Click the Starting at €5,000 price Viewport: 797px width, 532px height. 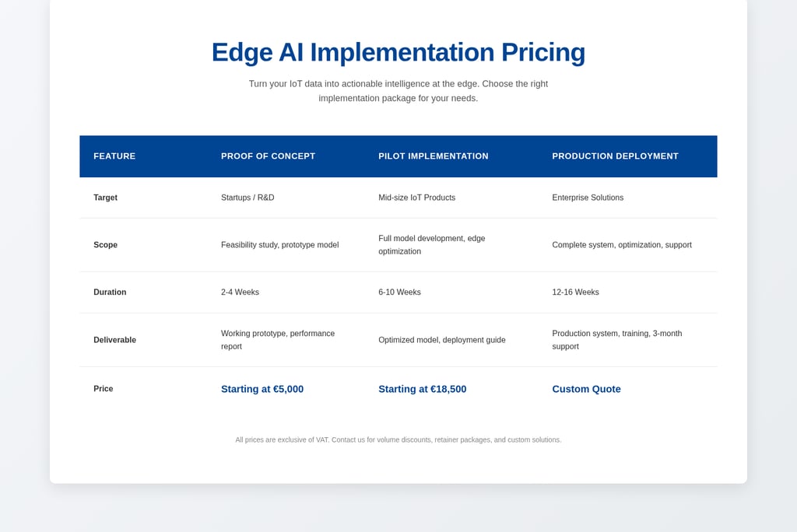pos(262,389)
